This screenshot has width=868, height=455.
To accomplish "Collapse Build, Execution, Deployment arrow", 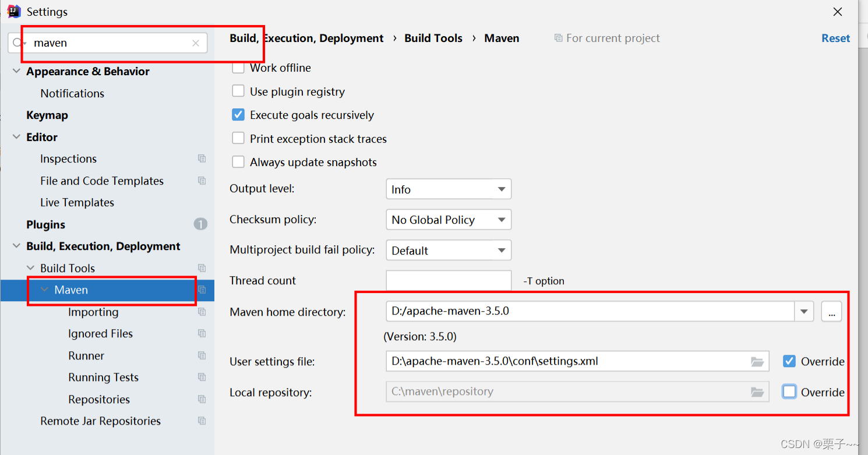I will (16, 246).
